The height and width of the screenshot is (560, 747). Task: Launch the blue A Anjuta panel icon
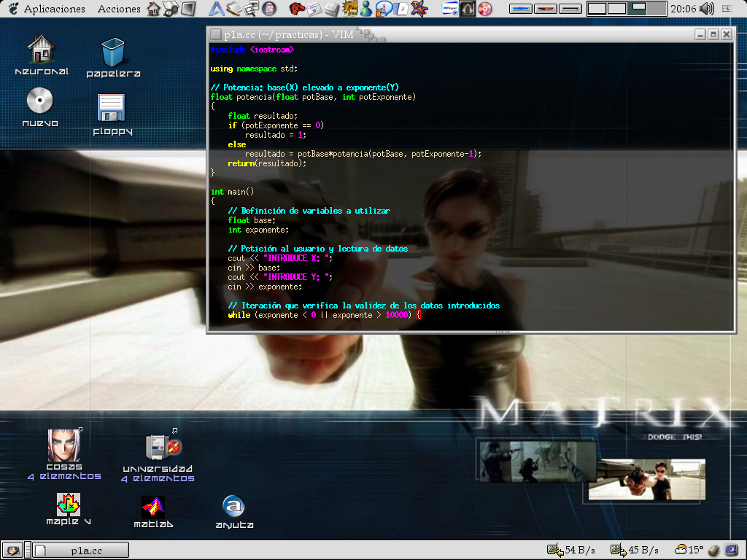coord(216,9)
